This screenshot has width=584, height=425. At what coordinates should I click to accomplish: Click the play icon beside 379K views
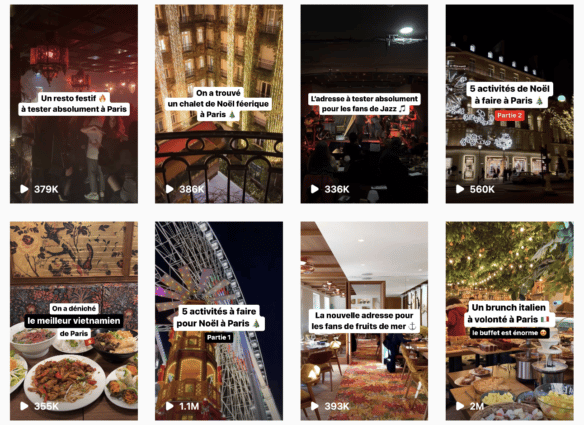click(x=24, y=189)
